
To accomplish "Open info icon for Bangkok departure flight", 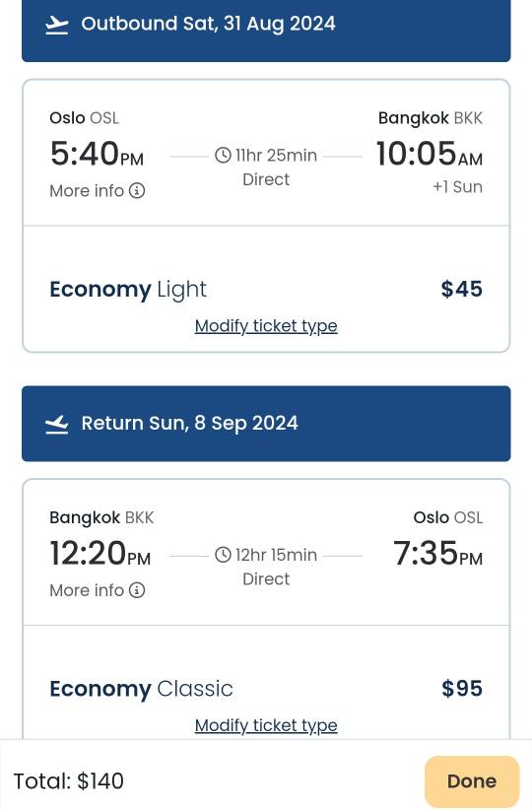I will click(x=137, y=590).
